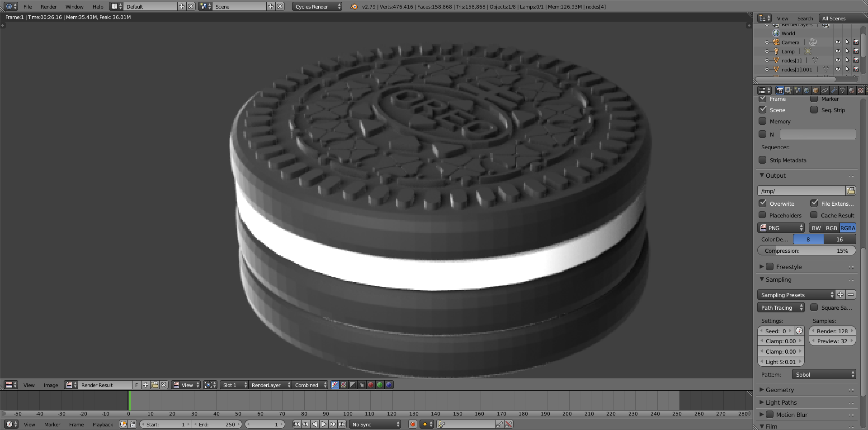Enable Square Samples checkbox
868x430 pixels.
(814, 307)
